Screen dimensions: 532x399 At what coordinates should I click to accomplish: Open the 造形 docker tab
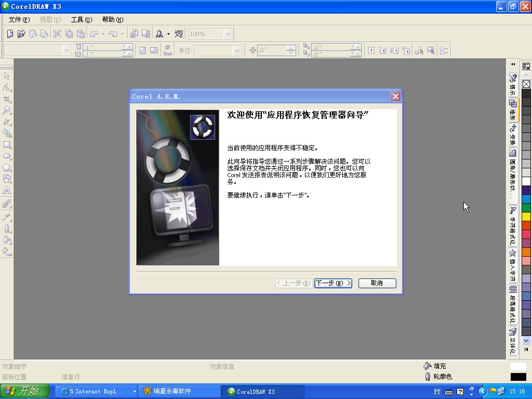click(x=513, y=110)
